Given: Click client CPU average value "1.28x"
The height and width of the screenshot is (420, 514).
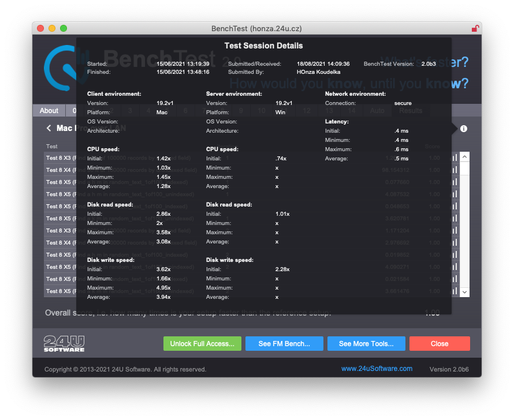Looking at the screenshot, I should click(x=163, y=186).
